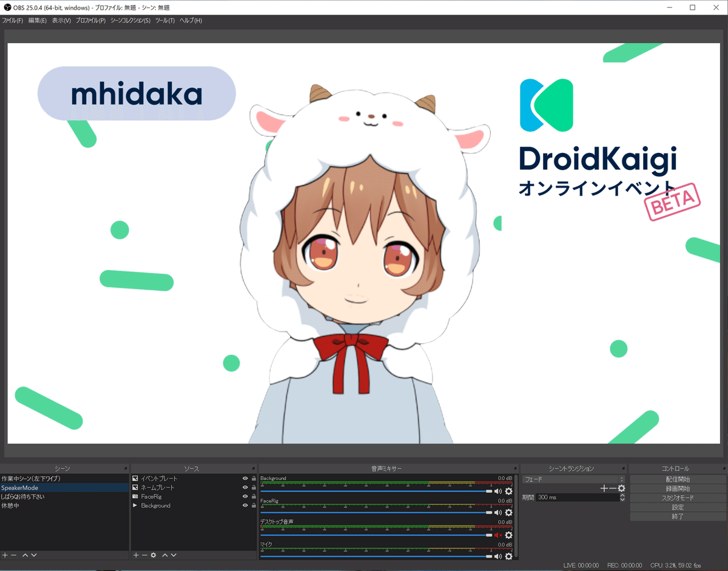Open the マイク audio settings gear

pos(509,556)
